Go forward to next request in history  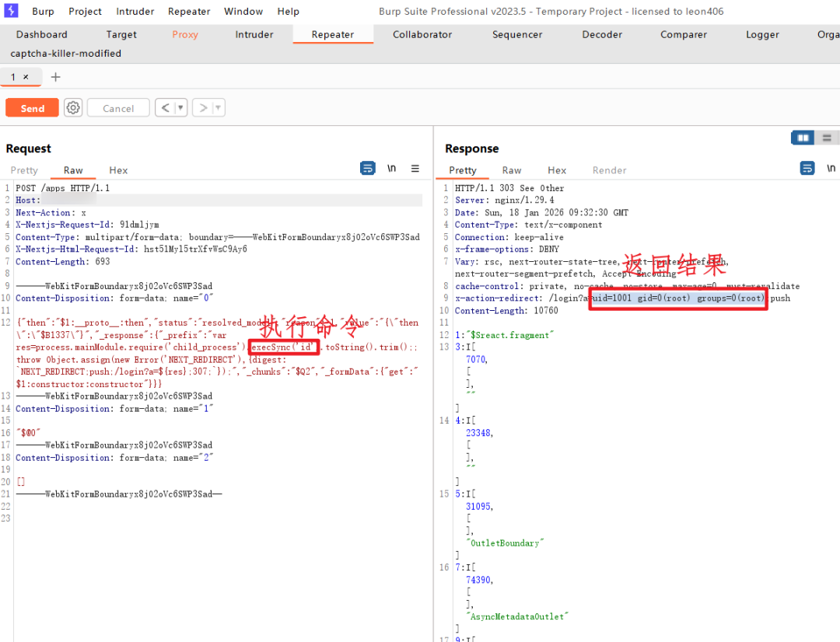click(x=202, y=107)
